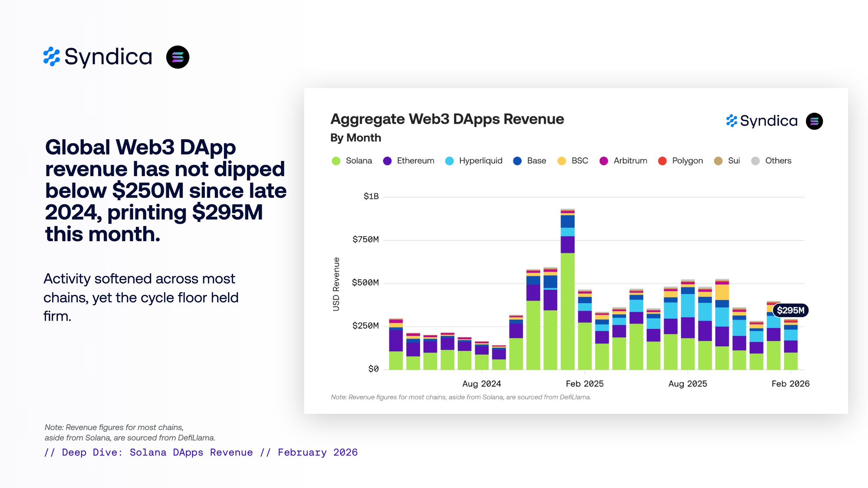Toggle the Ethereum purple legend dot
The width and height of the screenshot is (868, 488).
388,161
